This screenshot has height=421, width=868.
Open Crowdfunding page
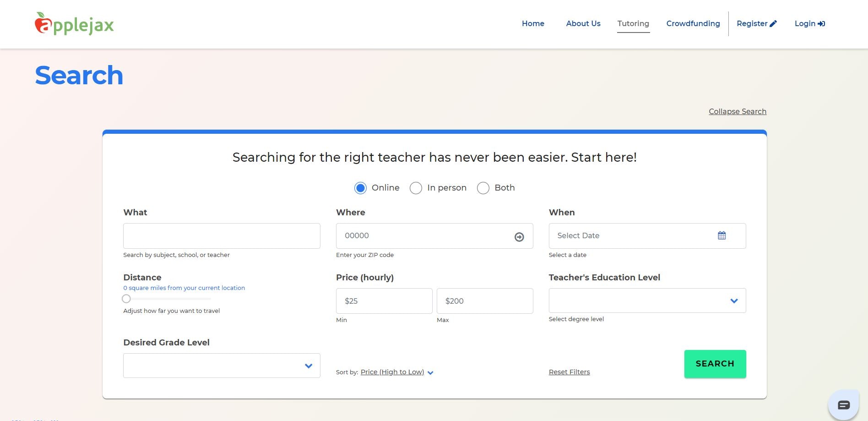coord(693,23)
